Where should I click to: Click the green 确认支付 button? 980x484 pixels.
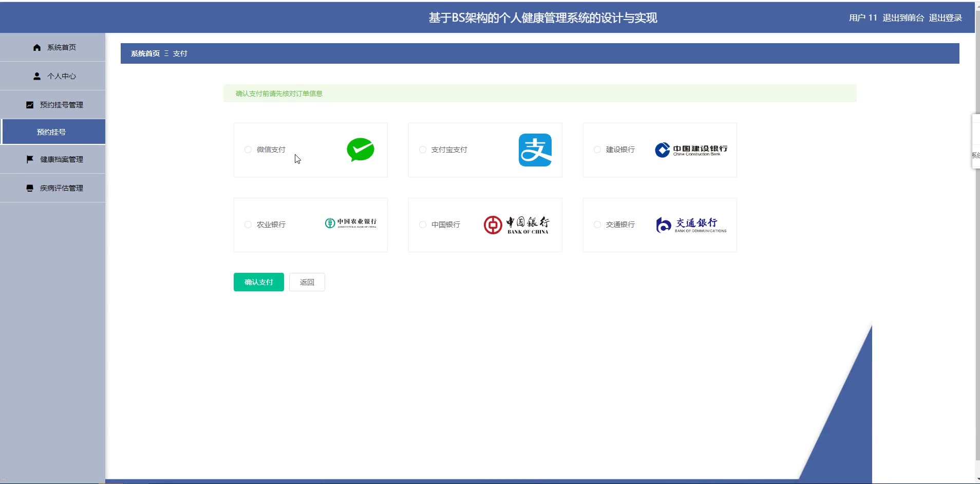point(259,282)
